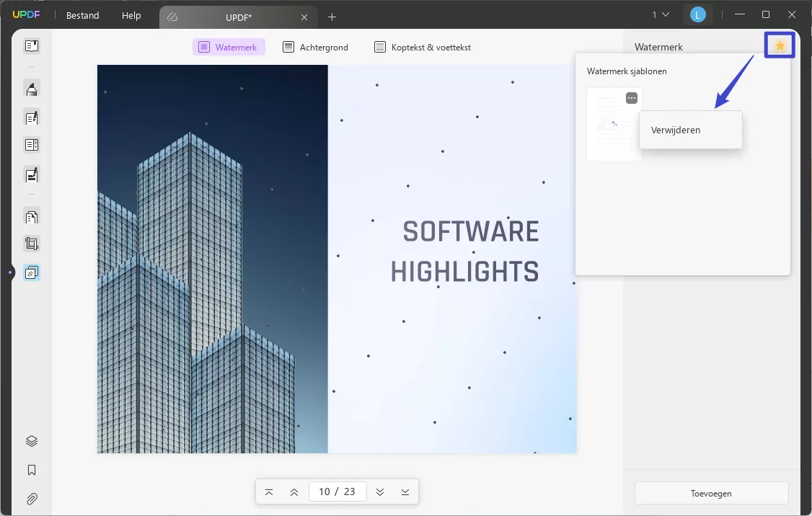812x516 pixels.
Task: Add a new tab with plus button
Action: click(332, 17)
